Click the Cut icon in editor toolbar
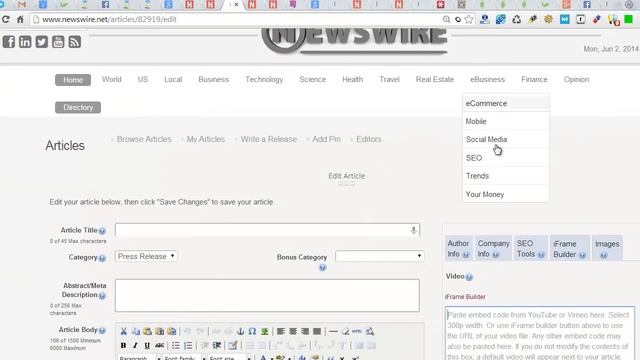 click(123, 331)
